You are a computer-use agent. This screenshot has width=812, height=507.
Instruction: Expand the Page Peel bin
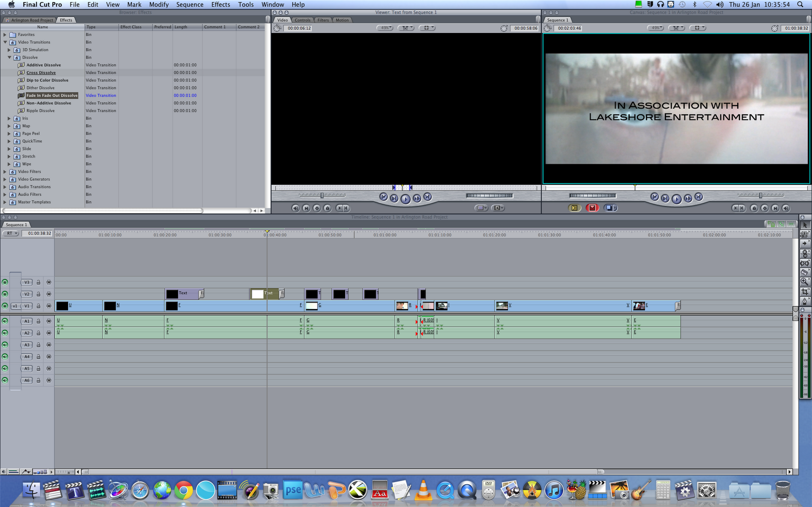[x=9, y=133]
